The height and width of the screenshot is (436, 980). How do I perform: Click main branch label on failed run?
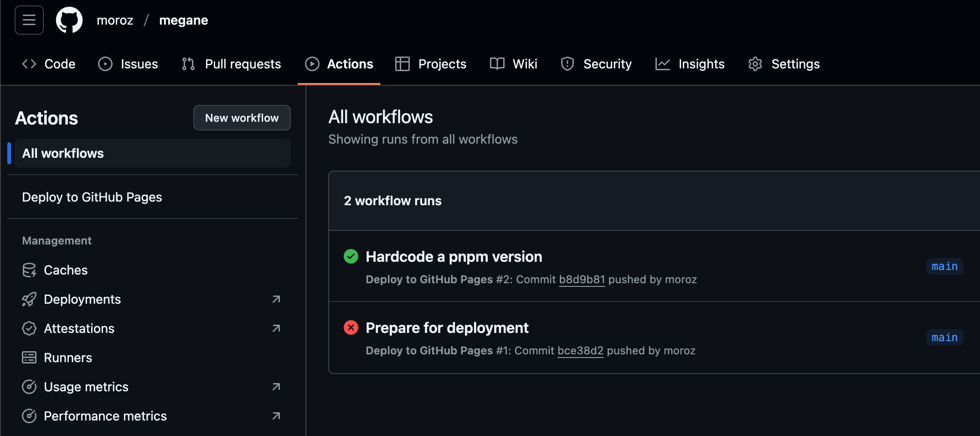pos(944,337)
